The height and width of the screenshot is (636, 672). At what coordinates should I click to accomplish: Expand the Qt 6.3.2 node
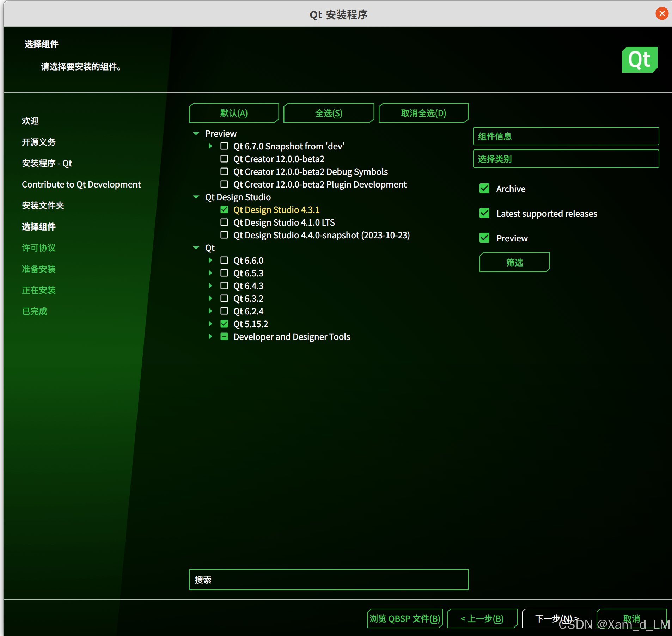coord(210,298)
